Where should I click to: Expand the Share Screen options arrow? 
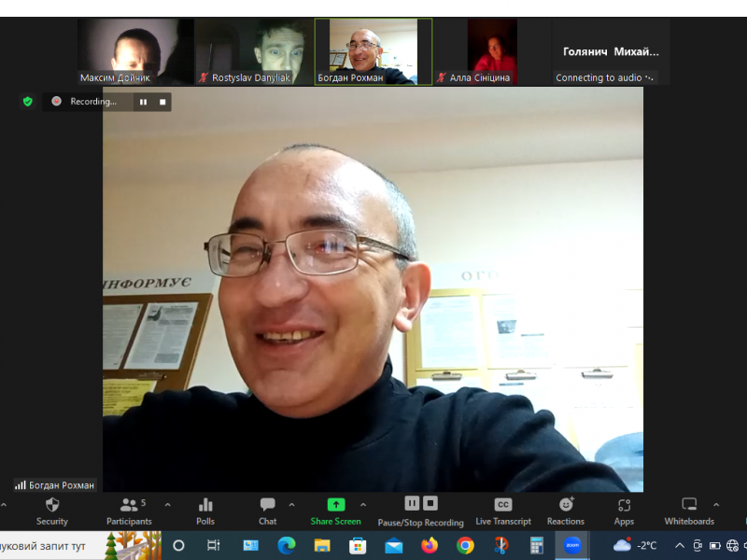point(363,505)
